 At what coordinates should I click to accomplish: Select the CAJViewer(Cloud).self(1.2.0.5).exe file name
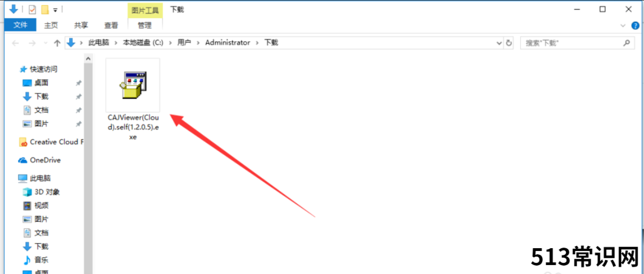coord(133,127)
